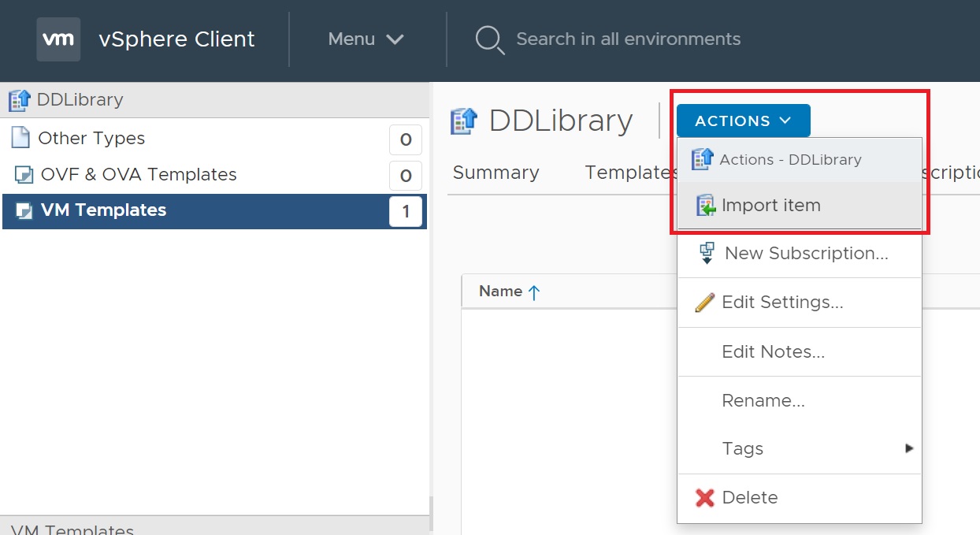Click the pencil icon for Edit Settings

(x=704, y=303)
